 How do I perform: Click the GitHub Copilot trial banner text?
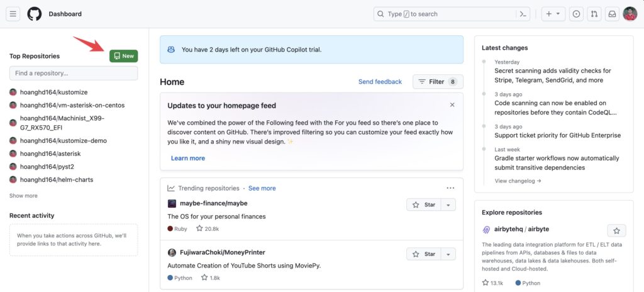tap(252, 50)
